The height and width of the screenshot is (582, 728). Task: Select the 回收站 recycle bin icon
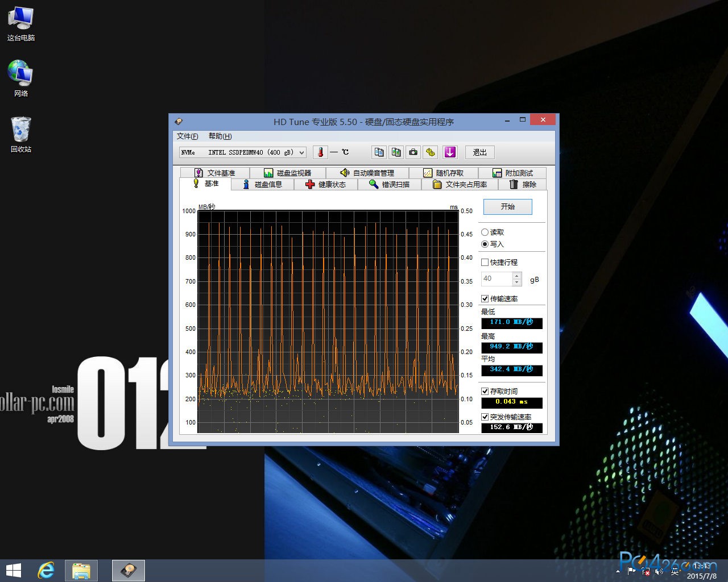(x=21, y=135)
